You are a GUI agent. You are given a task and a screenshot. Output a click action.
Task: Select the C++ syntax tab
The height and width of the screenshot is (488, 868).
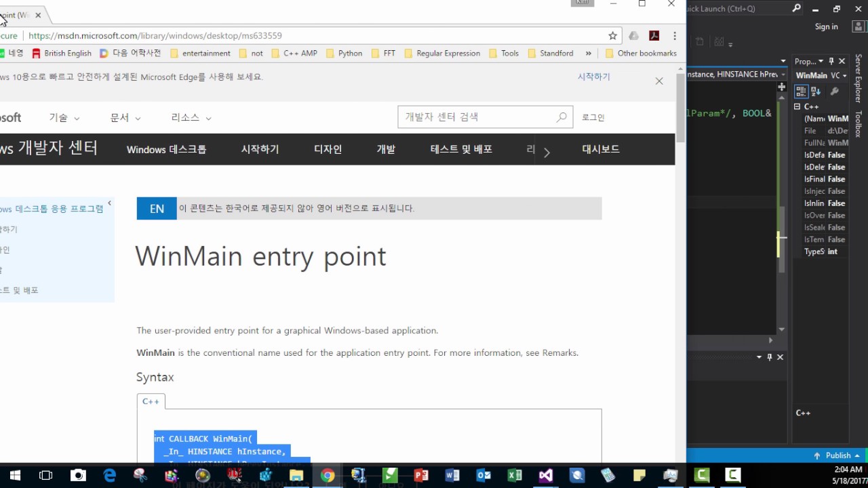151,401
